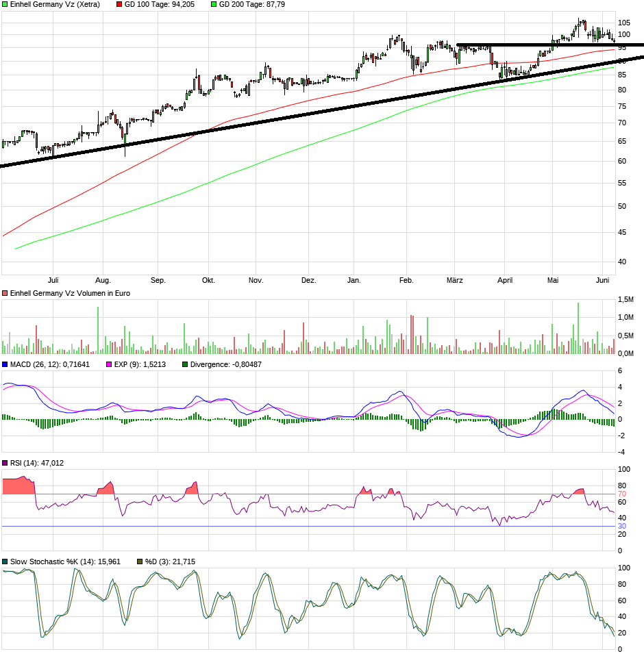Click the magenta EXP (9) legend swatch
The width and height of the screenshot is (644, 656).
point(108,364)
